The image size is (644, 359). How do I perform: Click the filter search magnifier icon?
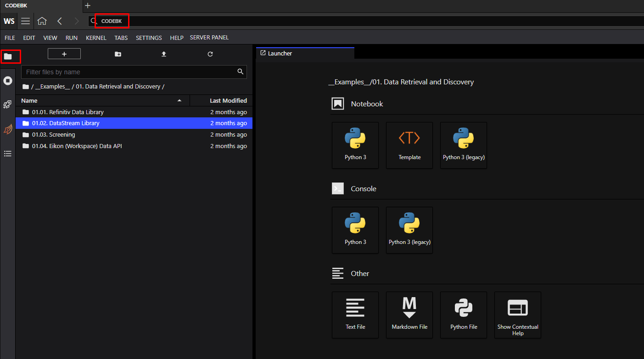coord(240,72)
